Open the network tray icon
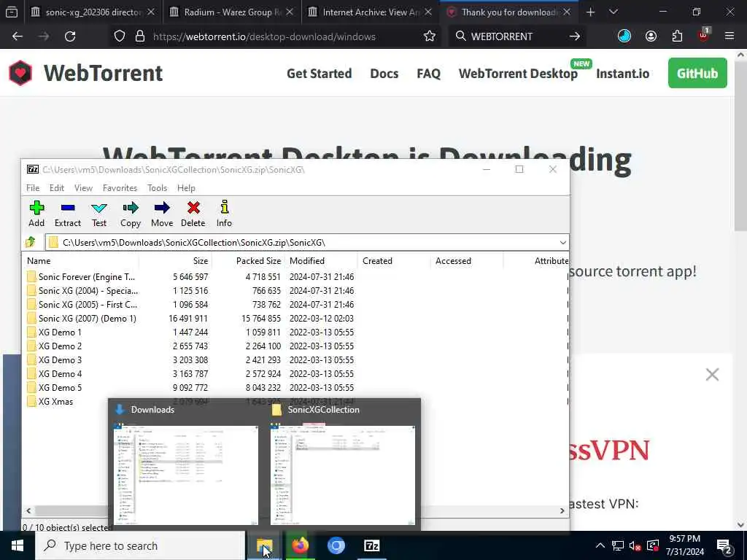Viewport: 747px width, 560px height. [618, 545]
